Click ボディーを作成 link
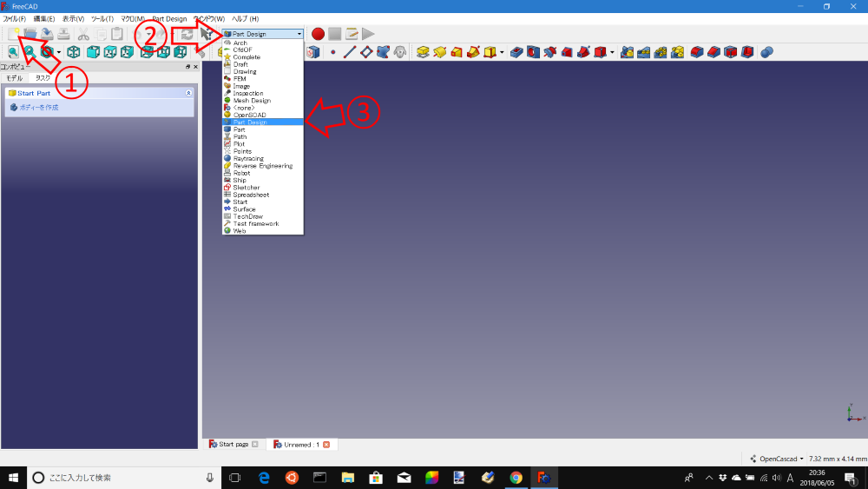 (39, 108)
